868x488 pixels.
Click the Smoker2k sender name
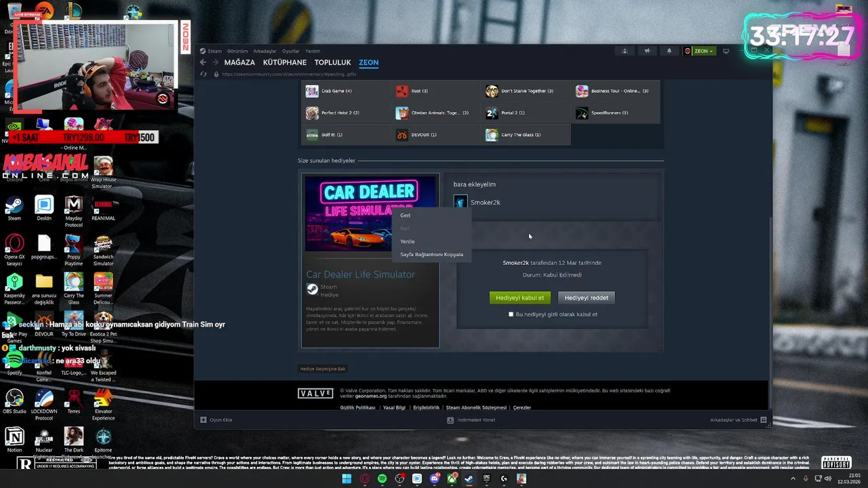pyautogui.click(x=486, y=202)
